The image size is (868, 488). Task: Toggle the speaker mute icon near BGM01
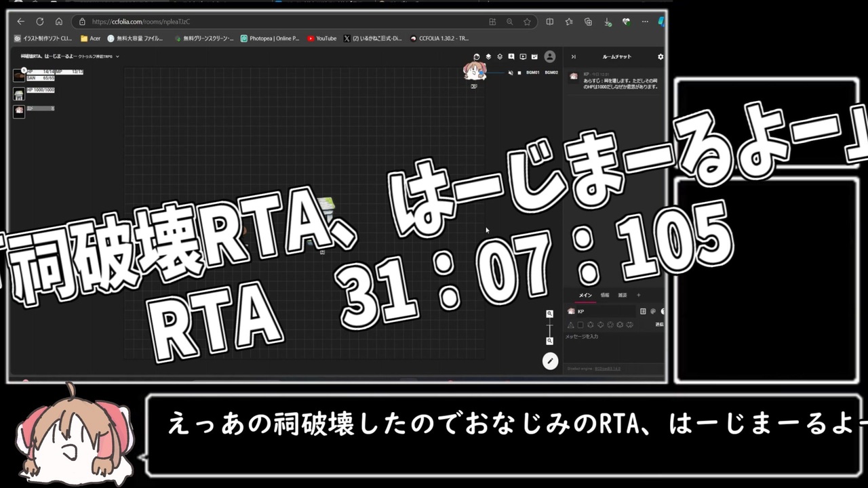click(511, 73)
